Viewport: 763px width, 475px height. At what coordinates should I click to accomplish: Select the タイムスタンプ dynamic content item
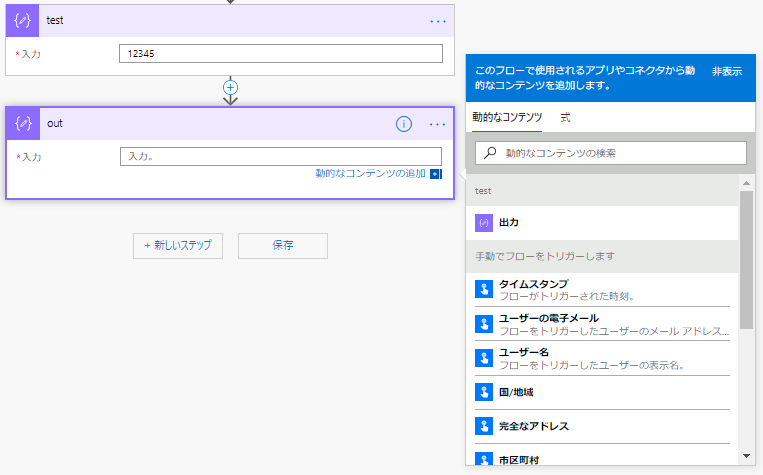pyautogui.click(x=602, y=290)
